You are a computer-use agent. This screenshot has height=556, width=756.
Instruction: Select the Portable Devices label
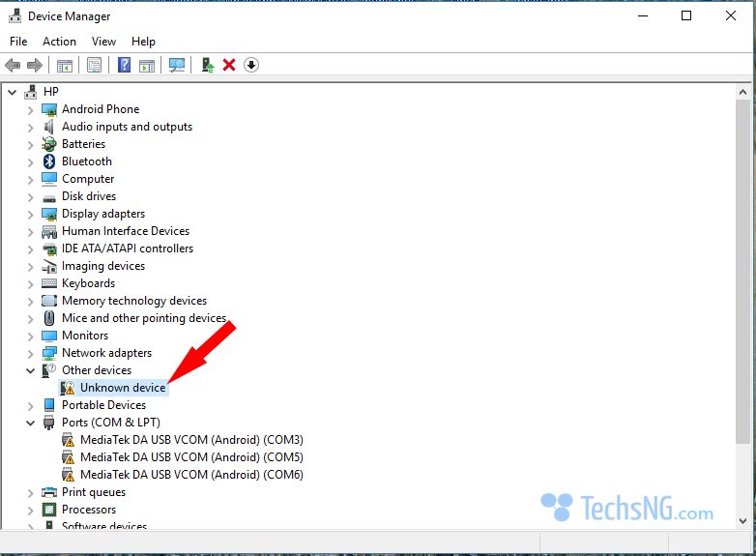point(103,405)
